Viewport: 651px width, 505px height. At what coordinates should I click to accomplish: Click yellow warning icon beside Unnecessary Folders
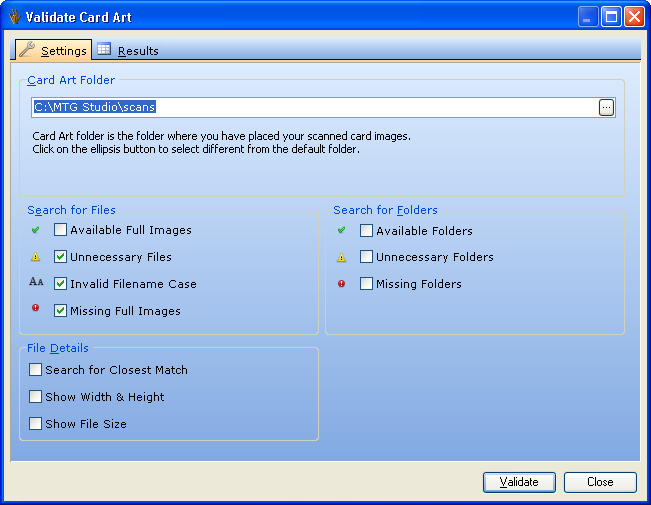pyautogui.click(x=341, y=258)
